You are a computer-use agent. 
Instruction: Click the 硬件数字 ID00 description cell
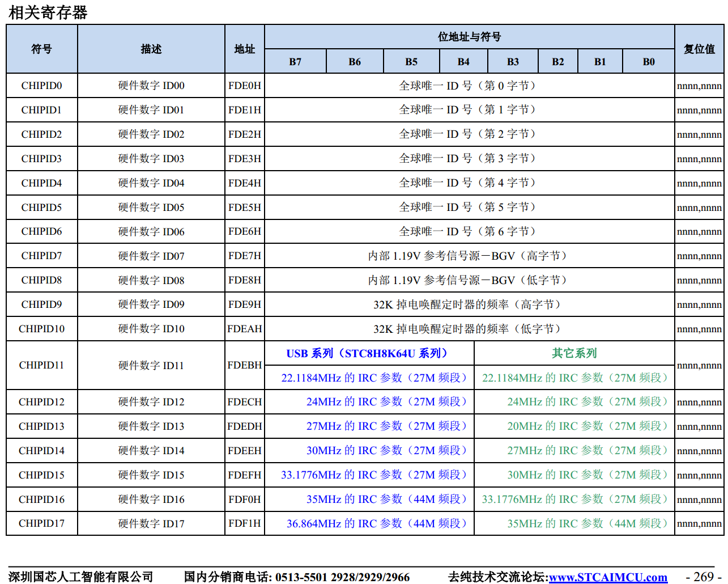[151, 86]
